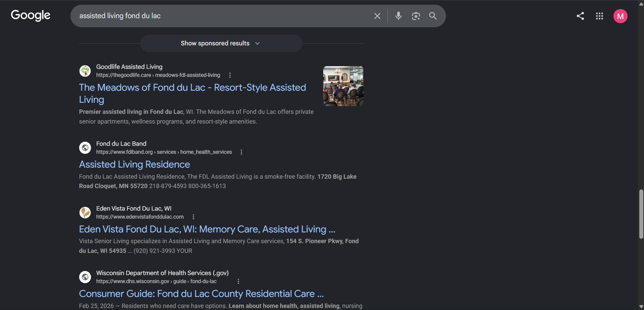Click snippet text 'Premier assisted living in Fond du Lac'
This screenshot has height=310, width=644.
pos(131,112)
